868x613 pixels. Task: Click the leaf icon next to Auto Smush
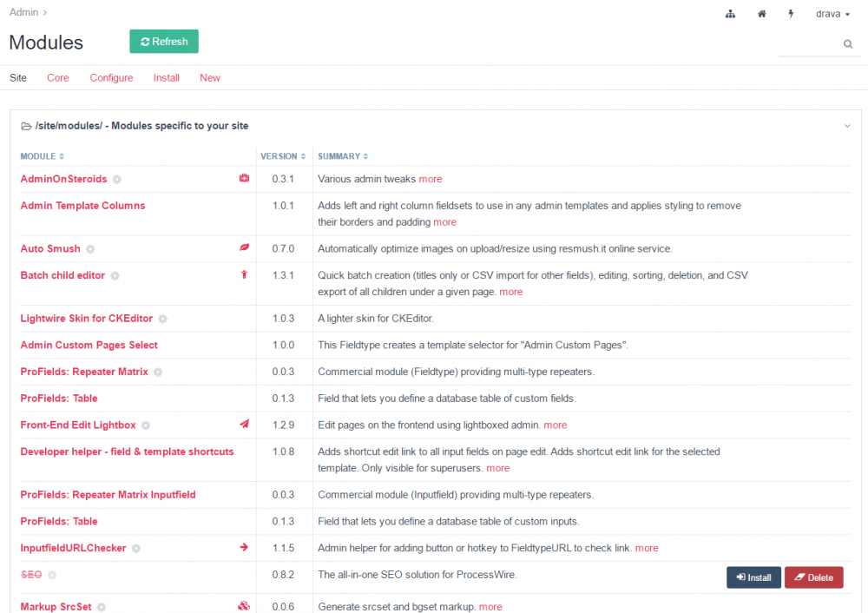(x=244, y=247)
